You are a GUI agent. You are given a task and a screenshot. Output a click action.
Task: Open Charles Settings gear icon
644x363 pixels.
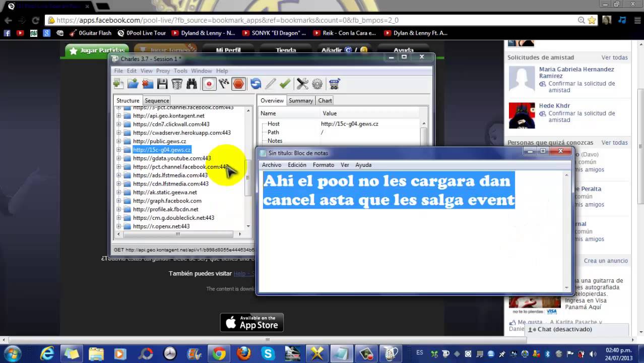click(x=317, y=84)
